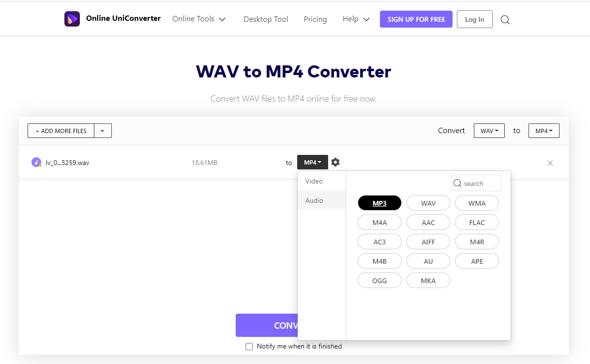Image resolution: width=590 pixels, height=364 pixels.
Task: Open conversion settings gear icon
Action: 335,162
